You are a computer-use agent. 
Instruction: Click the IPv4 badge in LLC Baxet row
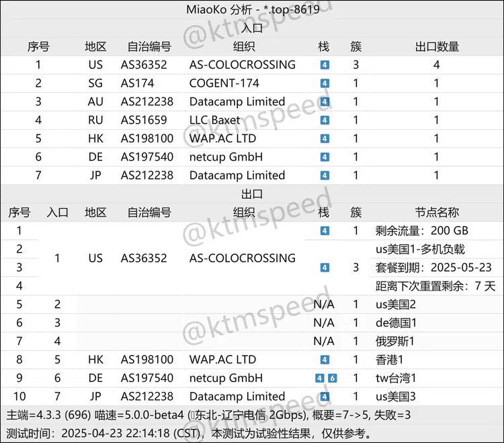[325, 120]
